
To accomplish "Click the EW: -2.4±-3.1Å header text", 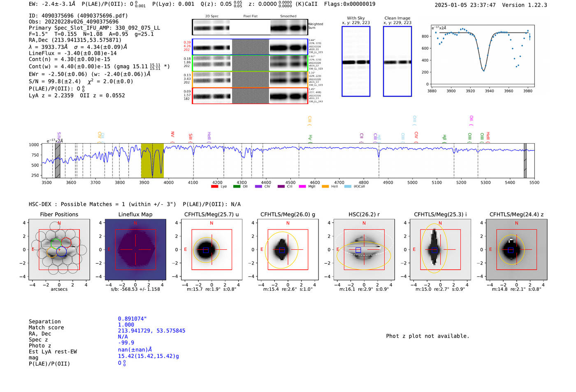I will pyautogui.click(x=52, y=4).
